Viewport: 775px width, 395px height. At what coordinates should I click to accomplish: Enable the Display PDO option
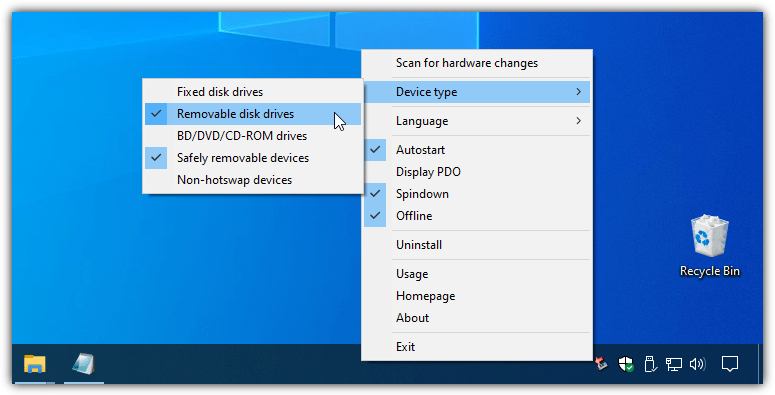pyautogui.click(x=477, y=172)
